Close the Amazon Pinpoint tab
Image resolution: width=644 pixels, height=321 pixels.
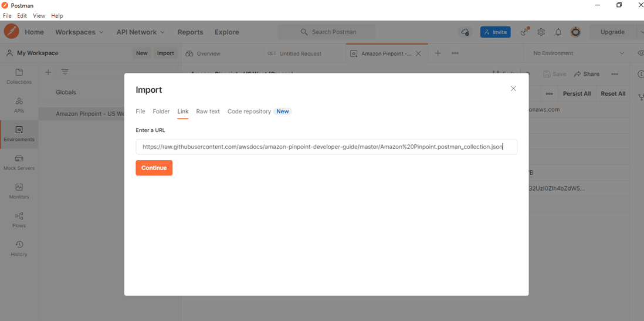click(x=419, y=53)
